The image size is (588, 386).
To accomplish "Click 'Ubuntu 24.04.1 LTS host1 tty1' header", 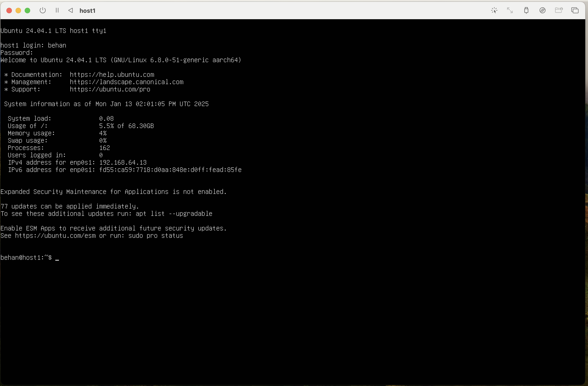I will (x=53, y=31).
